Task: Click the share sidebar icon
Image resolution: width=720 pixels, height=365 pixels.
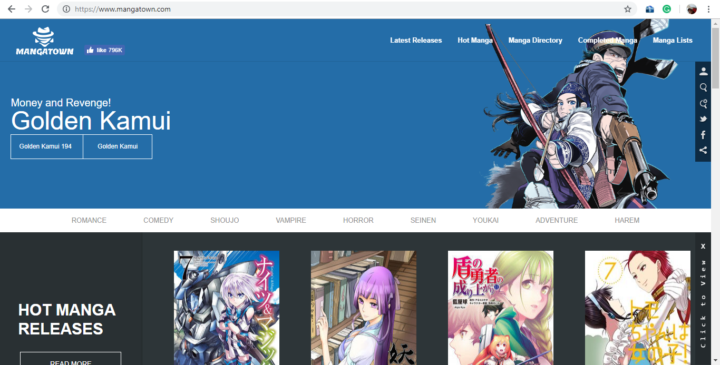Action: click(703, 150)
